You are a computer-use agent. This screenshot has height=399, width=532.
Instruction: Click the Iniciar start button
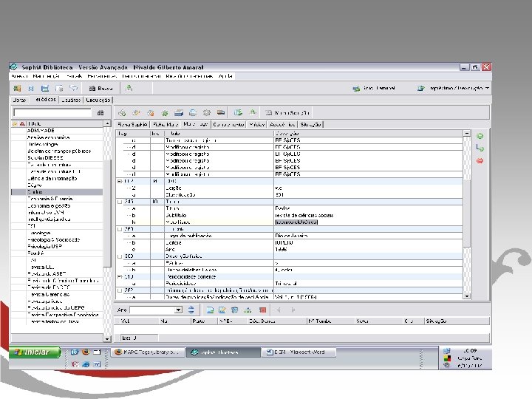pos(35,352)
